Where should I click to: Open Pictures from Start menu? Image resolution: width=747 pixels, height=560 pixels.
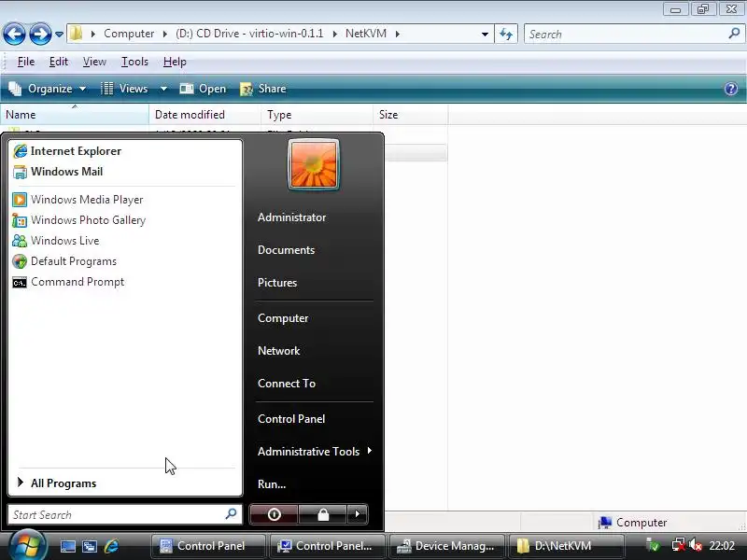277,283
